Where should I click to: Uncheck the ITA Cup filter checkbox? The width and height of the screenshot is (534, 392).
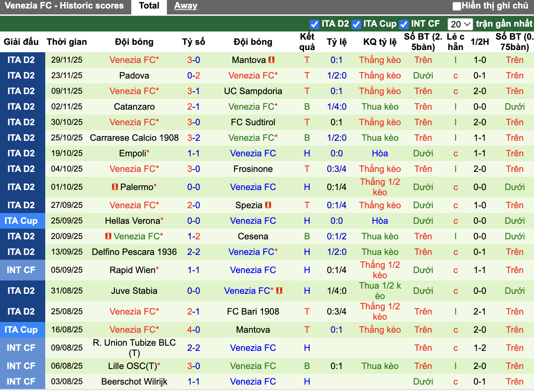tap(356, 24)
